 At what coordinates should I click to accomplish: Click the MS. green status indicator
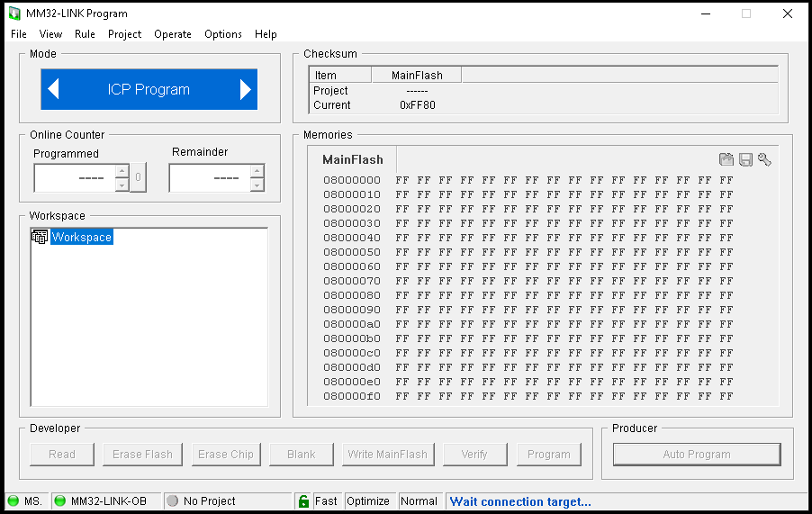point(14,501)
